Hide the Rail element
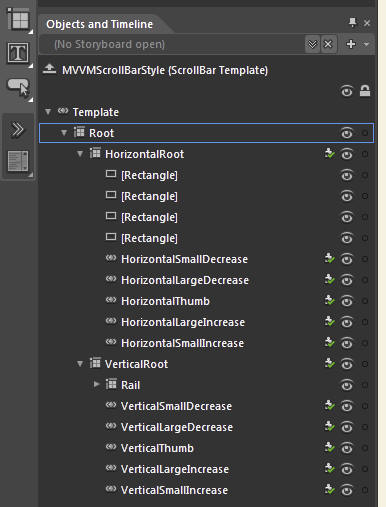Image resolution: width=386 pixels, height=507 pixels. 347,385
